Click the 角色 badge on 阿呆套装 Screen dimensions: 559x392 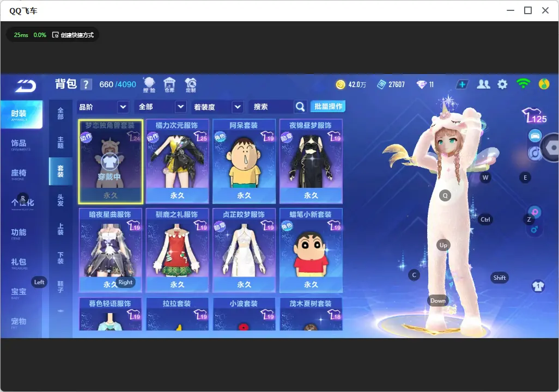tap(220, 137)
